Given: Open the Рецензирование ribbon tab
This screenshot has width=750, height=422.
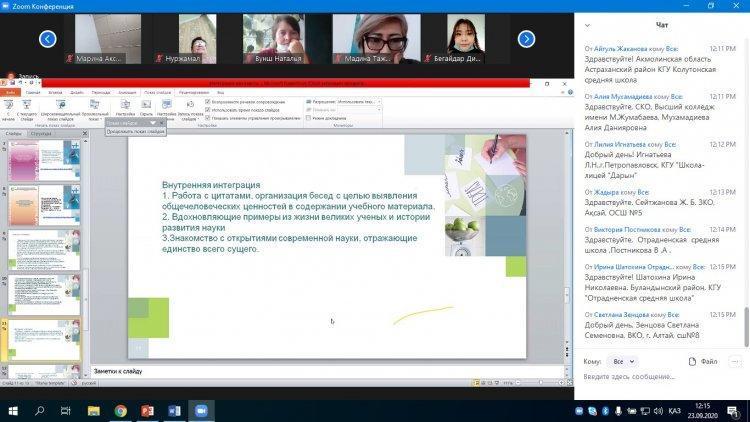Looking at the screenshot, I should tap(194, 92).
